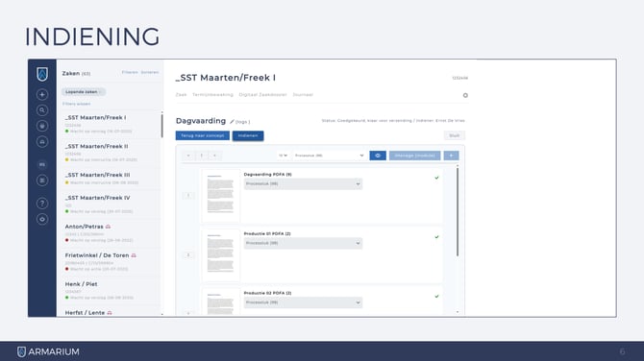This screenshot has height=361, width=644.
Task: Open document type dropdown for Productie 02 PDFA
Action: click(303, 302)
